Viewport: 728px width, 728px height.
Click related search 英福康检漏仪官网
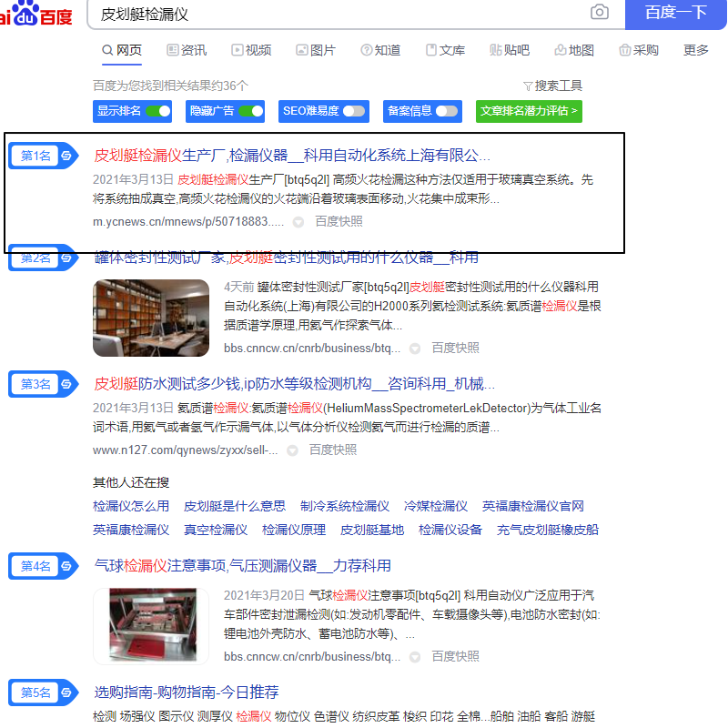533,506
